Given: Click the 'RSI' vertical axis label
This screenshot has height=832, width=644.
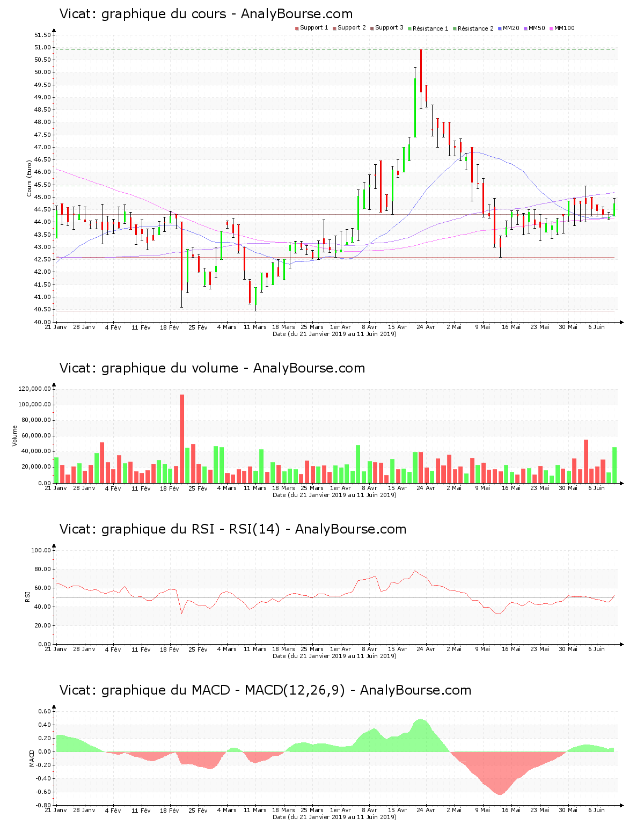Looking at the screenshot, I should [27, 596].
